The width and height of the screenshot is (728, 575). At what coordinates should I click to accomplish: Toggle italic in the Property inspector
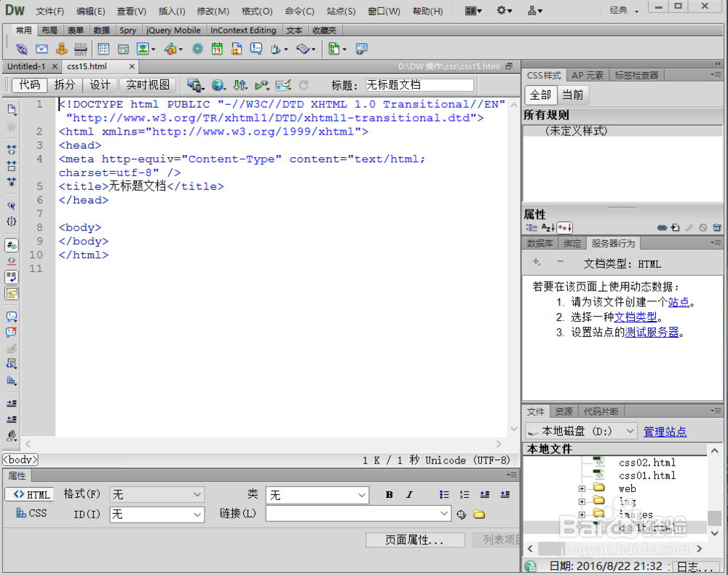coord(408,494)
